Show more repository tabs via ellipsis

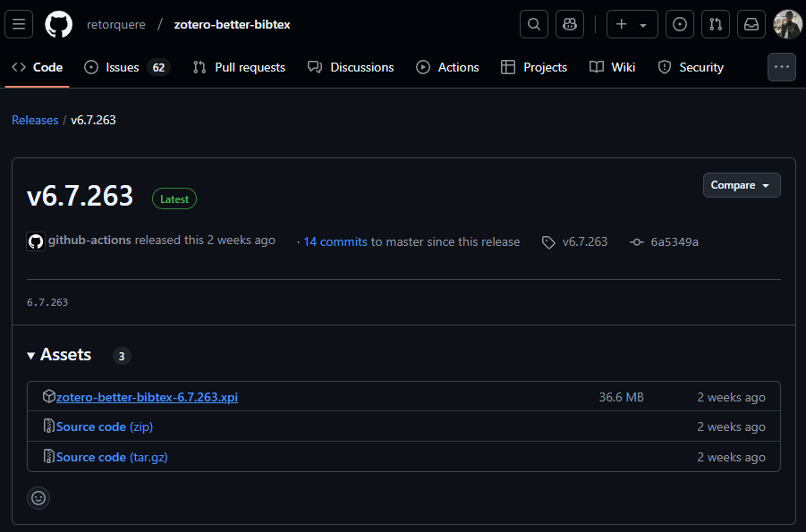click(x=781, y=67)
